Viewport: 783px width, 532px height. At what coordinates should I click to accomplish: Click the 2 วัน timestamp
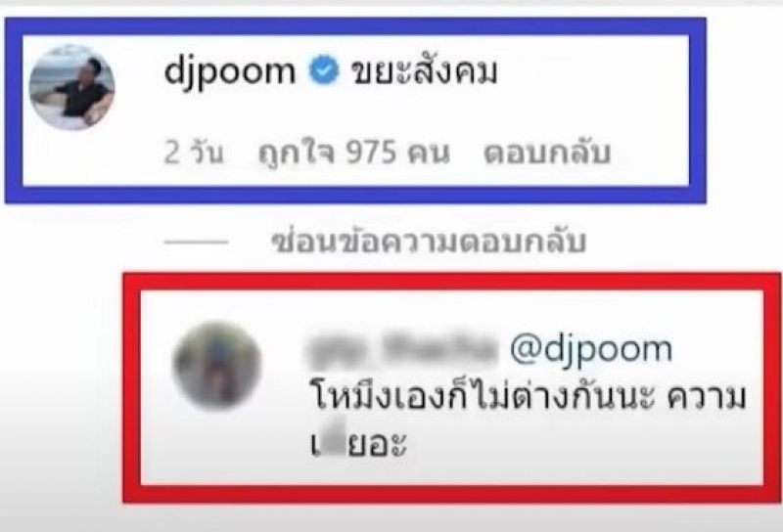point(194,153)
